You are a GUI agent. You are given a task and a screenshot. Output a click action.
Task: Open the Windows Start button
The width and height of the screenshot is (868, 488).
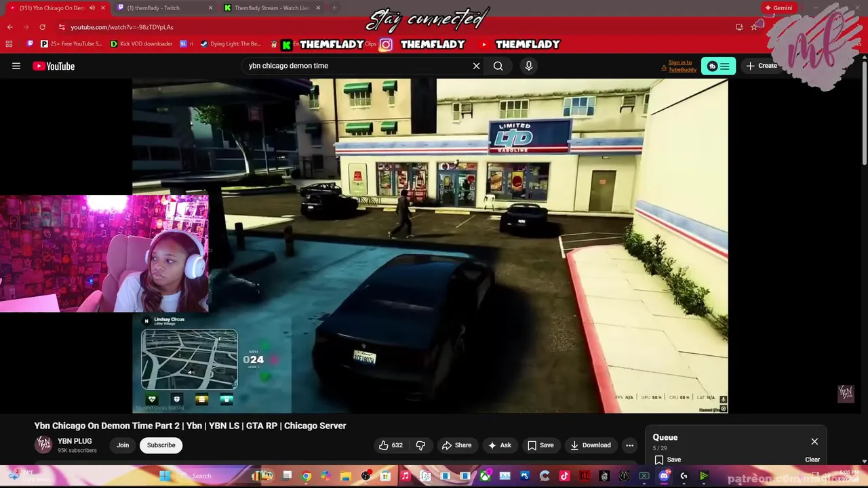165,476
